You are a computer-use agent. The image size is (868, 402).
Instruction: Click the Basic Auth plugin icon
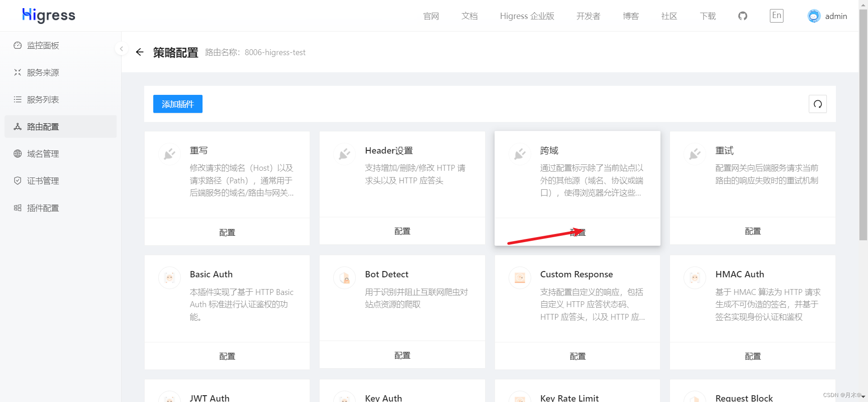pyautogui.click(x=170, y=278)
